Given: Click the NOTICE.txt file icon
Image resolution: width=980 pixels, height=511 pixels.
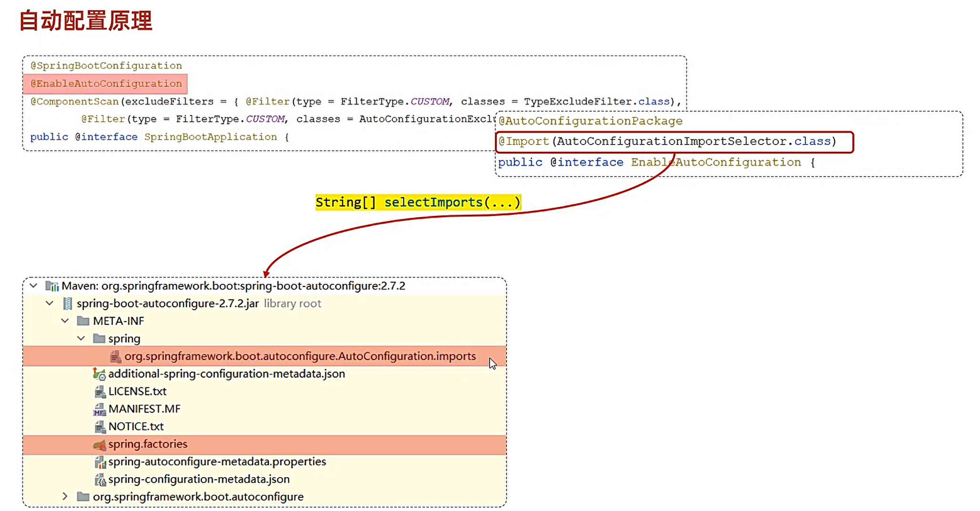Looking at the screenshot, I should point(100,427).
